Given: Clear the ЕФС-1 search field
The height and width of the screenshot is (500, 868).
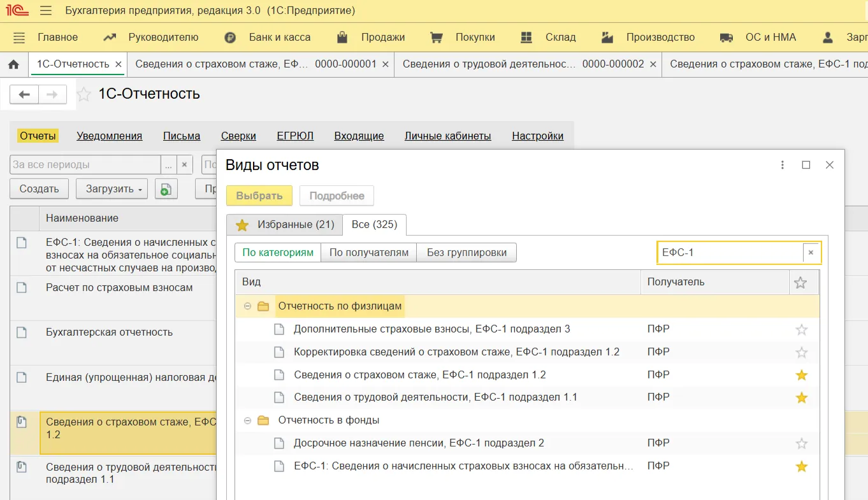Looking at the screenshot, I should coord(811,253).
